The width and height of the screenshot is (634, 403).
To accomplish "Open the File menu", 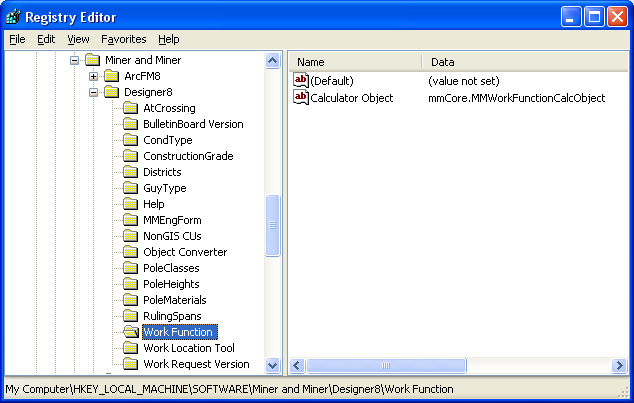I will [x=17, y=39].
